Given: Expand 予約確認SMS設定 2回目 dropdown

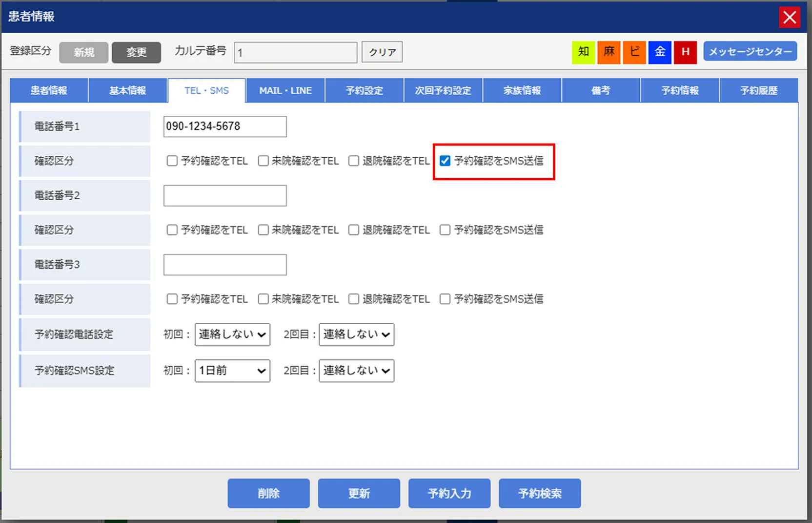Looking at the screenshot, I should click(x=356, y=371).
